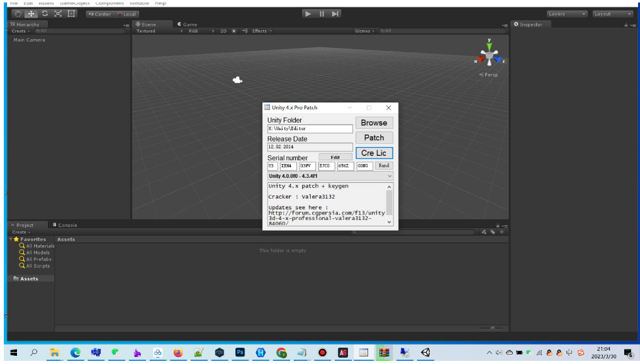Click the Center pivot mode button
The image size is (640, 364).
(x=99, y=14)
